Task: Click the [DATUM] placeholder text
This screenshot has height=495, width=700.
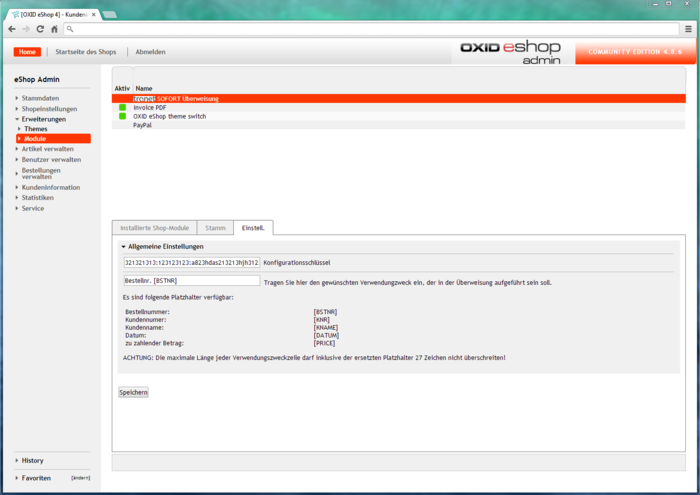Action: (326, 336)
